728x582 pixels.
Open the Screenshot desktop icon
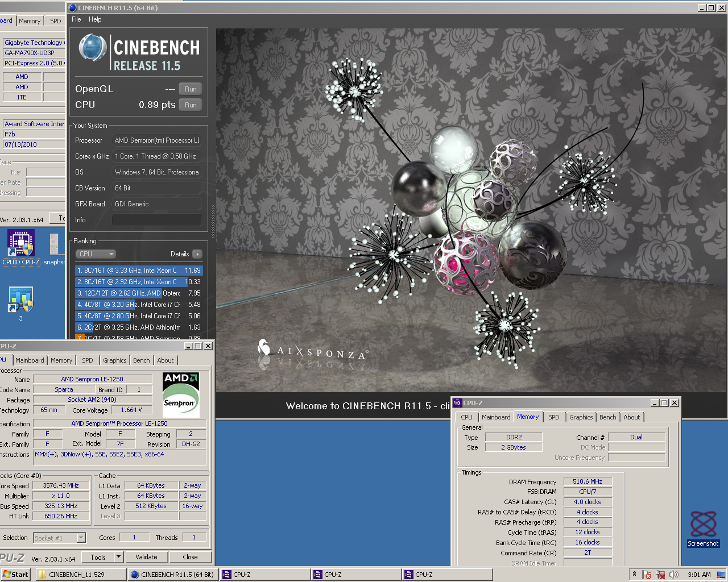(x=703, y=529)
